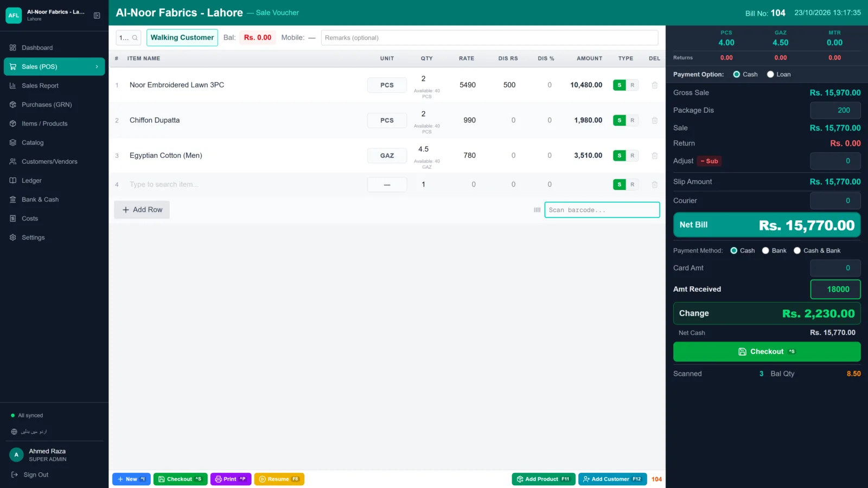This screenshot has height=488, width=868.
Task: Open Customers/Vendors list
Action: pyautogui.click(x=54, y=162)
